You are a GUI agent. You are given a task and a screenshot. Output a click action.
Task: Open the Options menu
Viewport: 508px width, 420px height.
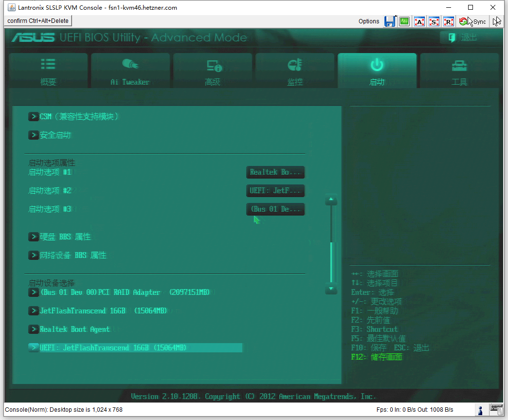point(369,21)
